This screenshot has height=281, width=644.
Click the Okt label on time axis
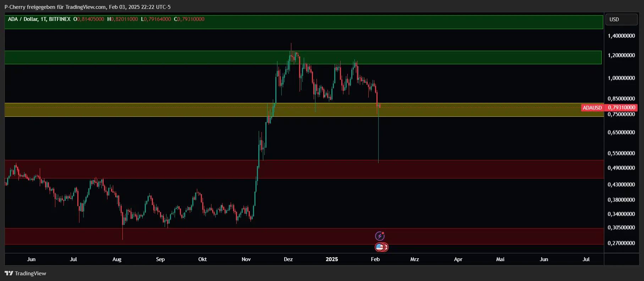[203, 259]
